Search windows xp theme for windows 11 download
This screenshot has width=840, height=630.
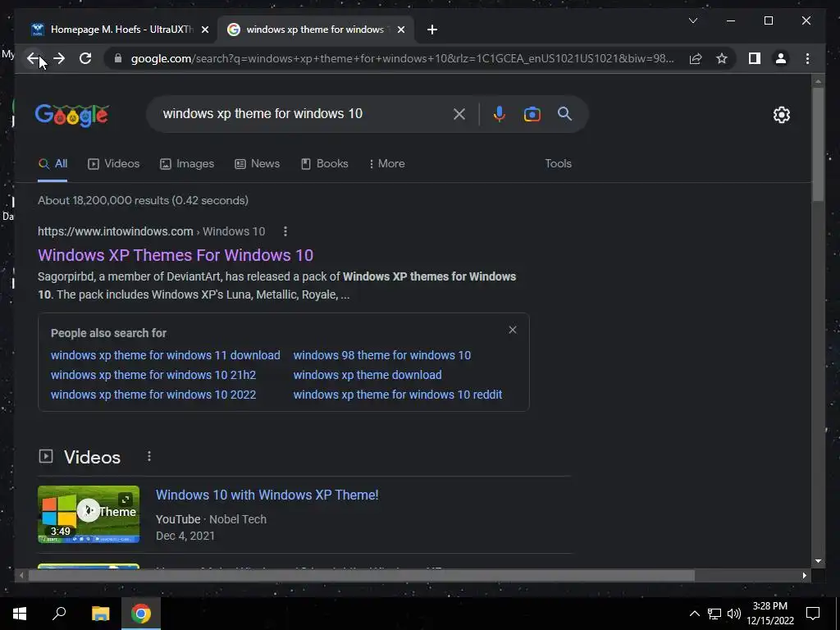165,355
